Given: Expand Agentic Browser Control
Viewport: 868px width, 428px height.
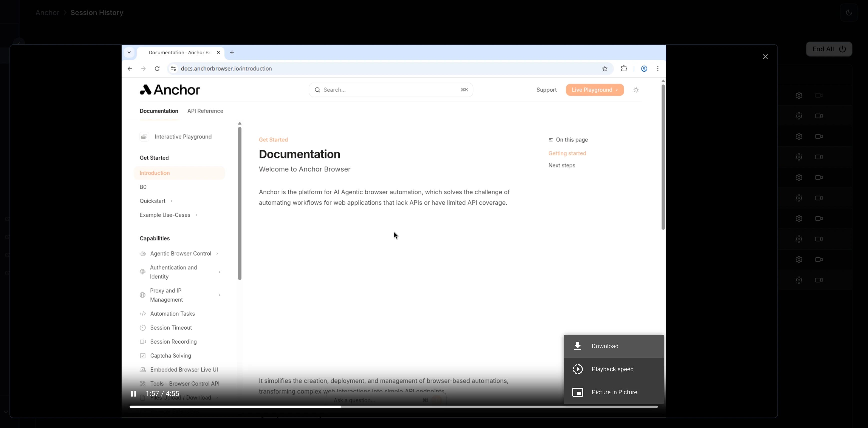Looking at the screenshot, I should click(181, 253).
